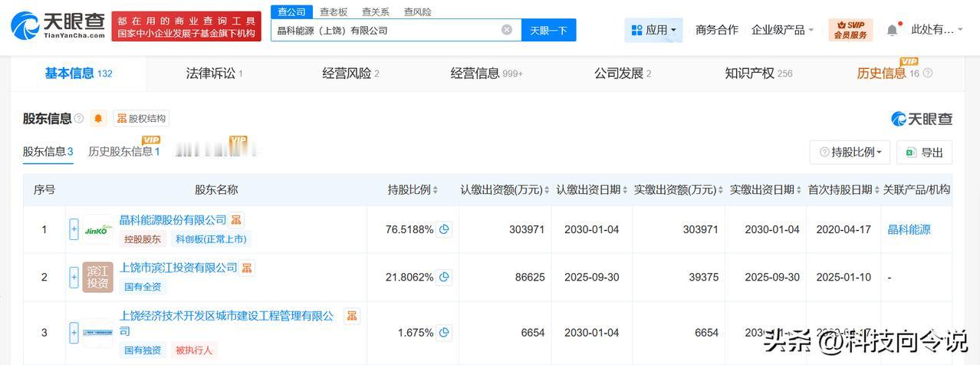Screen dimensions: 980x365
Task: Click the help icon beside 历史信息 tab
Action: 928,74
